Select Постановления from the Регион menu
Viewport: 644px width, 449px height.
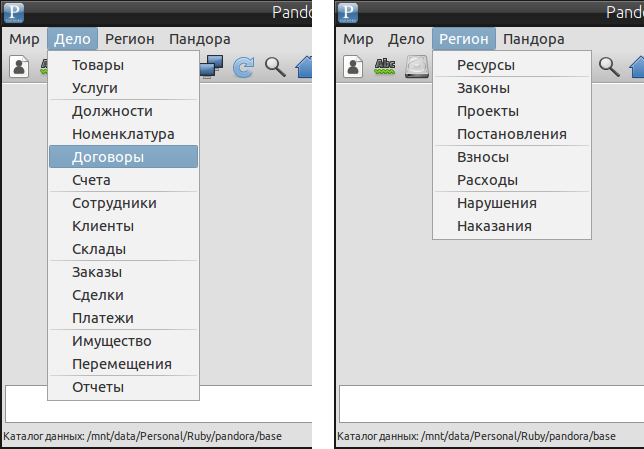pos(512,134)
